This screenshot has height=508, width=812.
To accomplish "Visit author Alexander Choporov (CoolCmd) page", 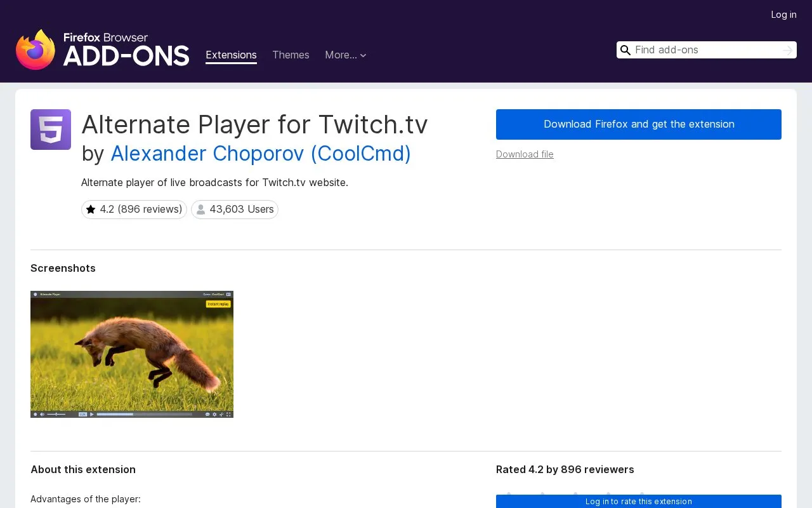I will (261, 154).
